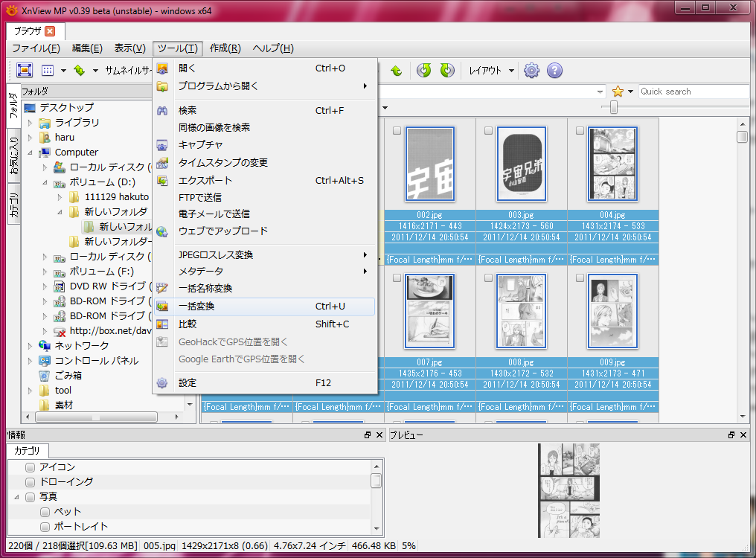Tick the checkbox on 007.jpg thumbnail
The width and height of the screenshot is (756, 558).
click(397, 278)
